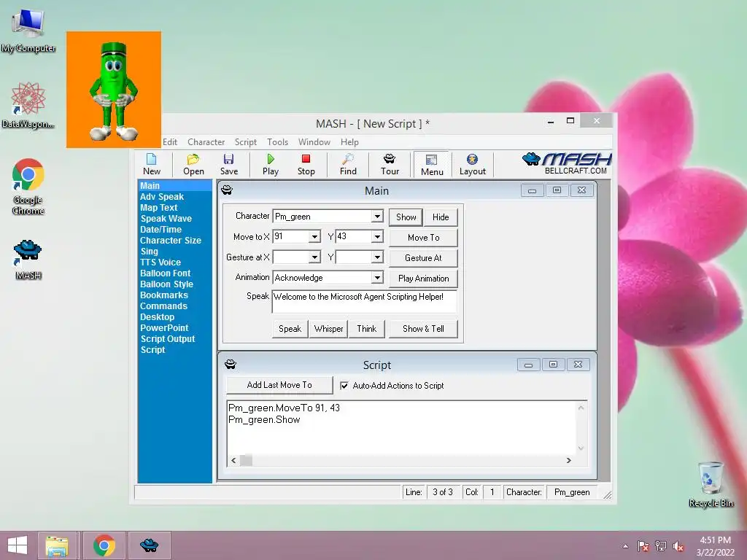
Task: Click the script horizontal scrollbar thumb
Action: tap(246, 460)
